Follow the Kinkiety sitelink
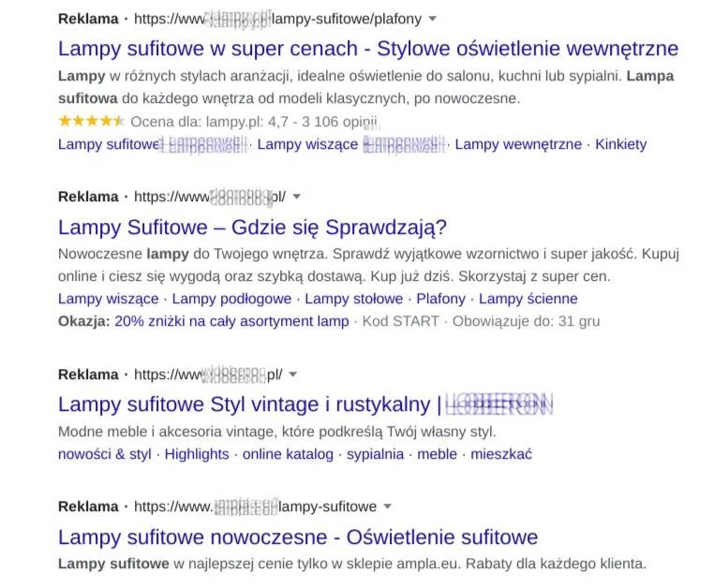The image size is (728, 587). 621,144
